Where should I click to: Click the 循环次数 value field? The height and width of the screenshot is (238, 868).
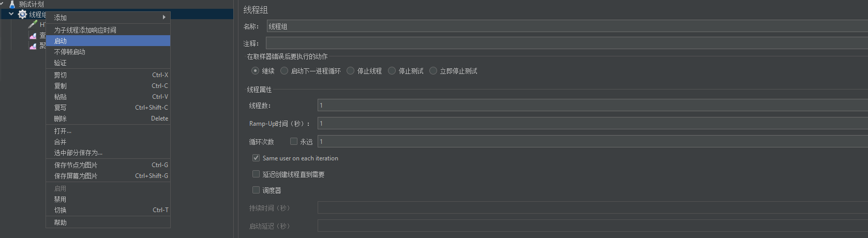click(x=593, y=141)
